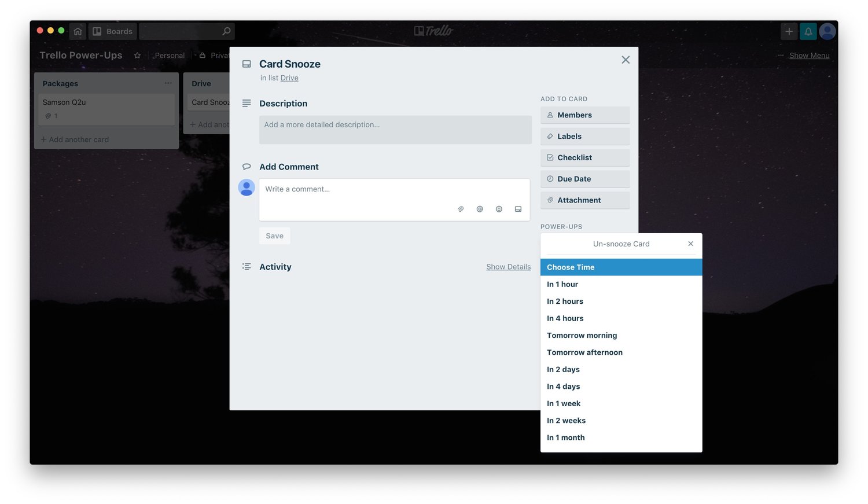868x504 pixels.
Task: Select 'In 2 hours' snooze option
Action: click(565, 301)
